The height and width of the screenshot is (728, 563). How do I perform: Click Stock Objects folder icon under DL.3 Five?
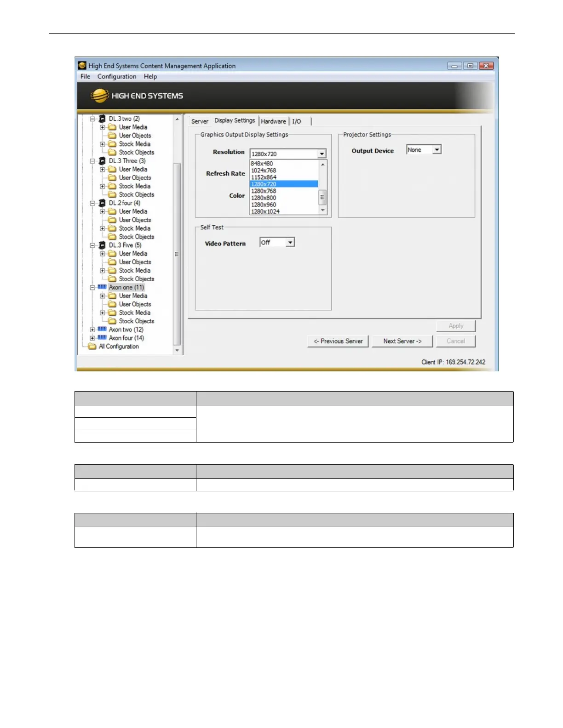(x=112, y=279)
